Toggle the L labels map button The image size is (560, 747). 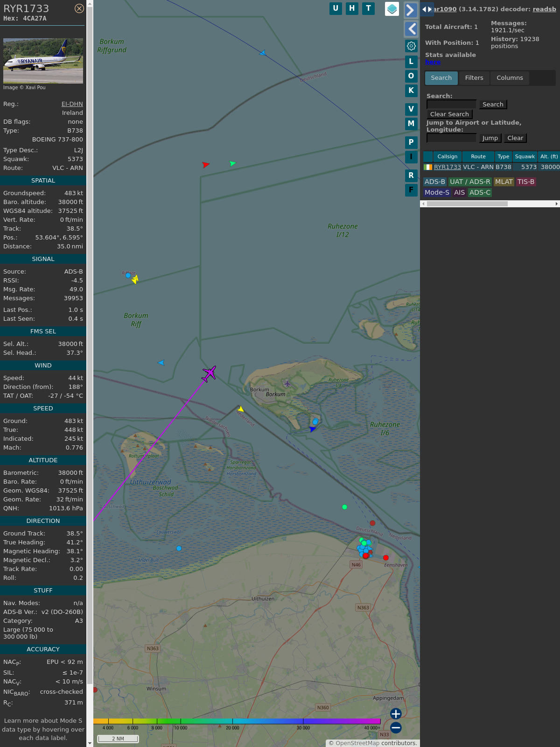(411, 62)
